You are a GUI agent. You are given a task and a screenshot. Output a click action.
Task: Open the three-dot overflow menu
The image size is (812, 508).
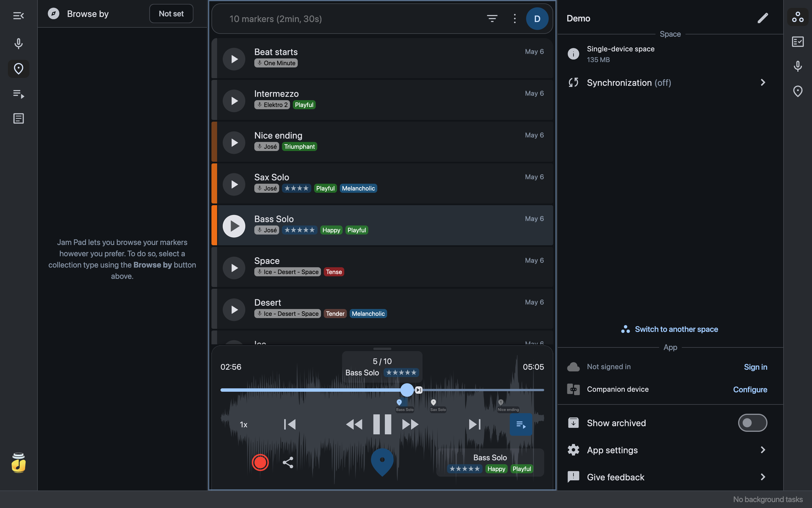pos(514,18)
